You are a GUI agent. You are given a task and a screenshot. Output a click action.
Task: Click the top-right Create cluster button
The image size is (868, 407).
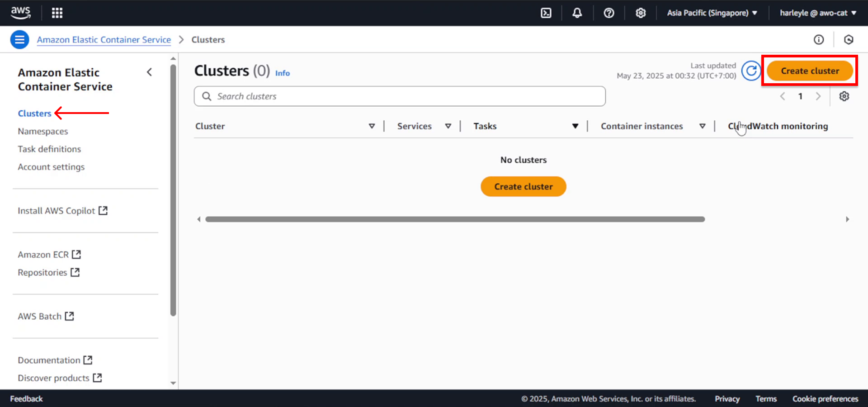point(810,71)
